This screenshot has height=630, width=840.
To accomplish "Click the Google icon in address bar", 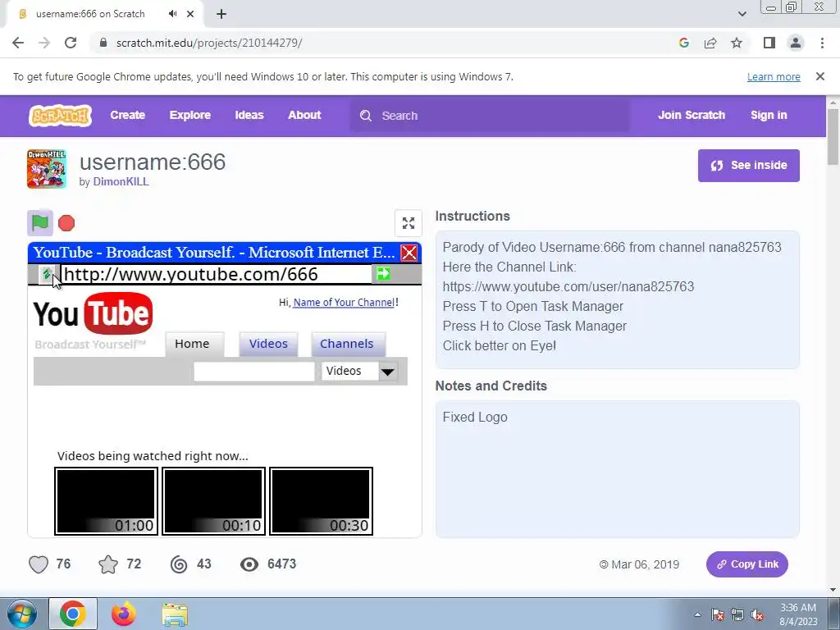I will (683, 43).
